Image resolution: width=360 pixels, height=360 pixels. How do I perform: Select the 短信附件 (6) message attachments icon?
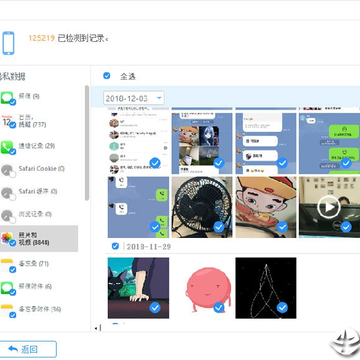click(x=7, y=287)
